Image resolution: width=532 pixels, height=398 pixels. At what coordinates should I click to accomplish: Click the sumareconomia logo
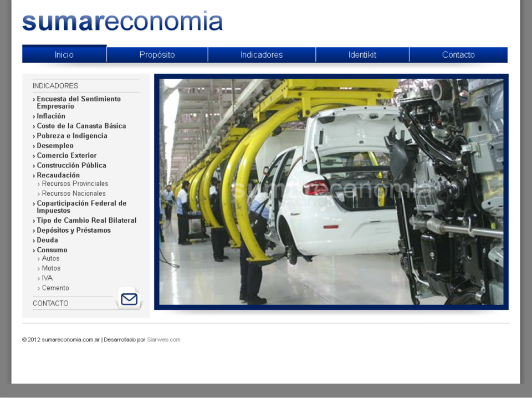coord(122,22)
